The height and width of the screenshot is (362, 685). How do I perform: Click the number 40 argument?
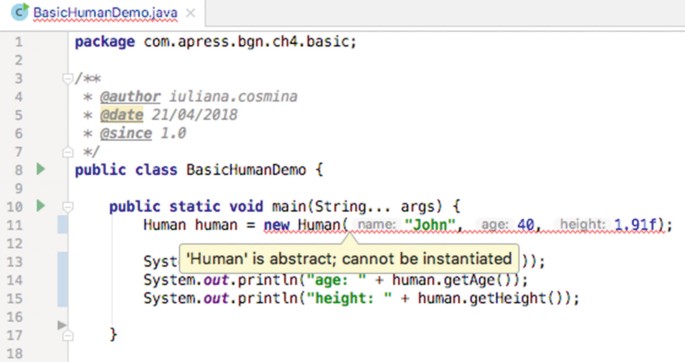[x=526, y=225]
